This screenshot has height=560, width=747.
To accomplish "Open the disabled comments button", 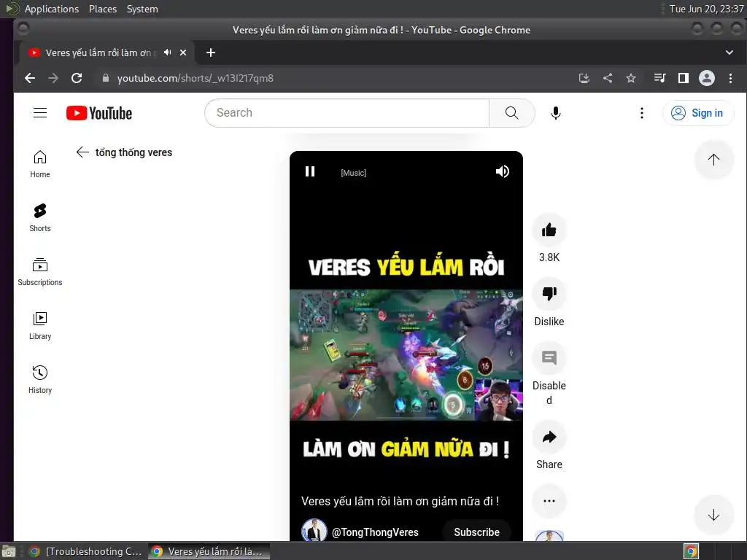I will pos(549,358).
